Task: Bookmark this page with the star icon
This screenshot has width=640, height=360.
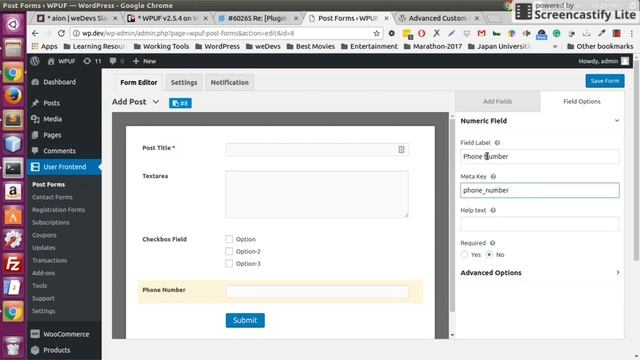Action: click(376, 33)
